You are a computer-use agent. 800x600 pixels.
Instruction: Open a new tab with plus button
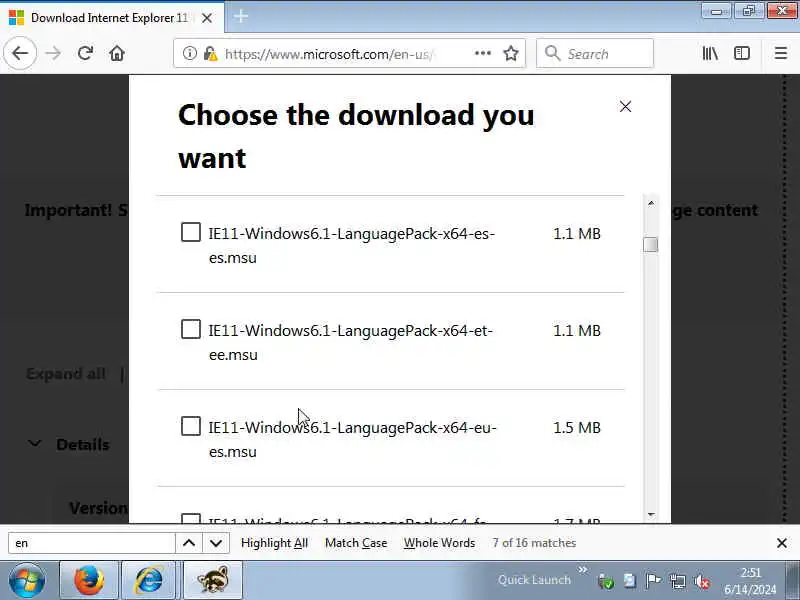tap(241, 17)
